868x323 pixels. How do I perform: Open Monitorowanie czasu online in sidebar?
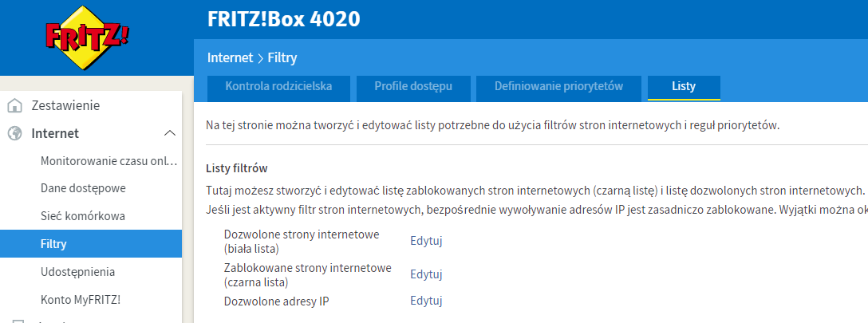click(x=108, y=161)
